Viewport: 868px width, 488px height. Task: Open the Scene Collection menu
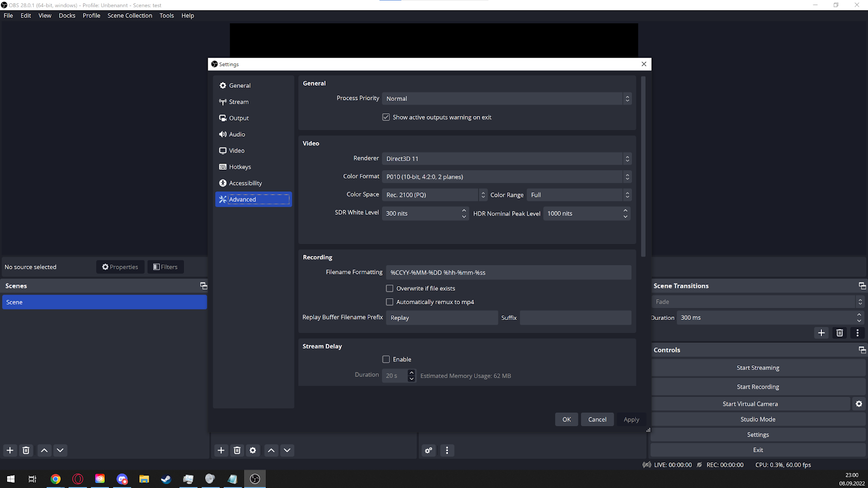point(130,16)
